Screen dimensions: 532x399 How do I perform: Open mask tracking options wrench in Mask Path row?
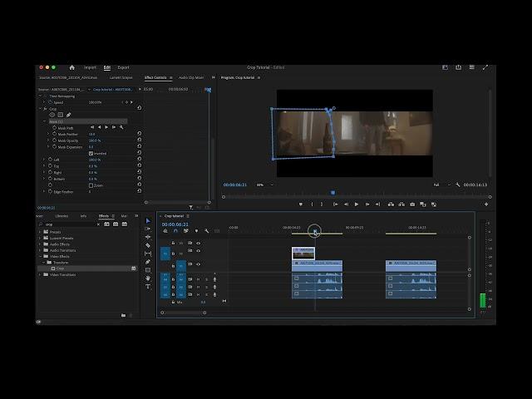coord(121,127)
